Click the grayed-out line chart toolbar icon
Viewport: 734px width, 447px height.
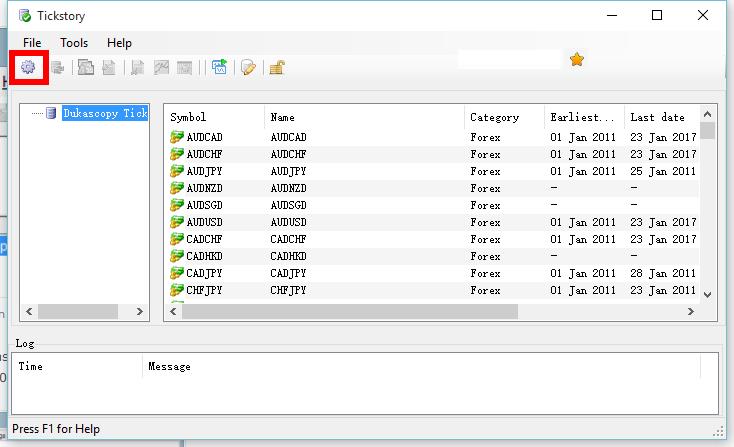161,67
